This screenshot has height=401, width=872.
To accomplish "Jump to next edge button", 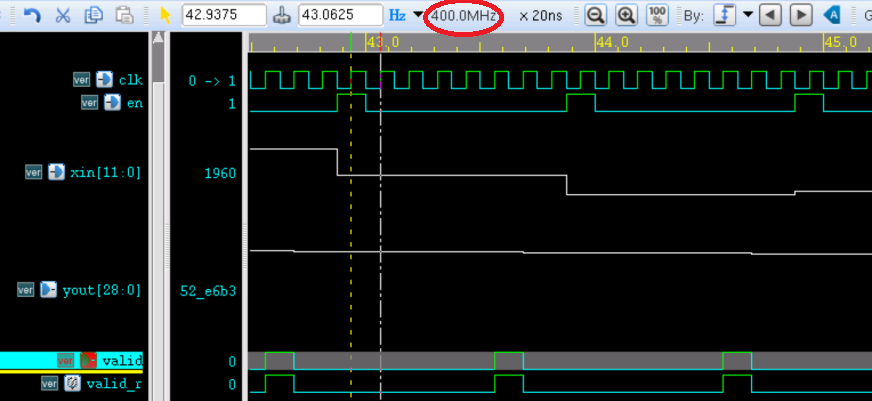I will (x=800, y=16).
